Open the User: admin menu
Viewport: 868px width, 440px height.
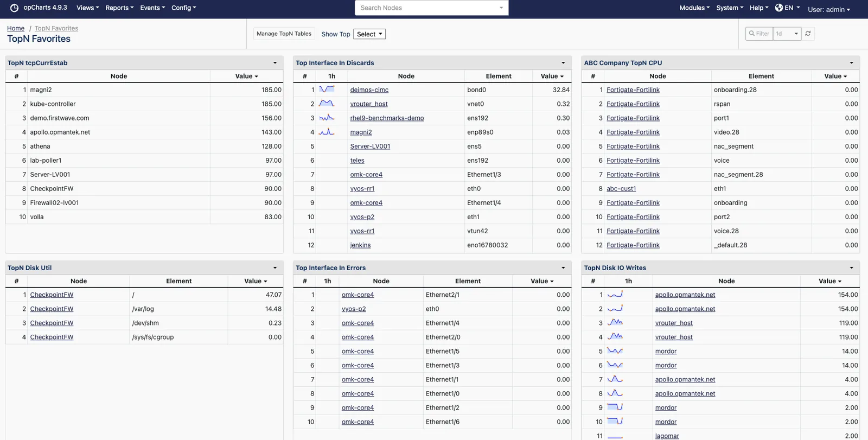coord(829,9)
